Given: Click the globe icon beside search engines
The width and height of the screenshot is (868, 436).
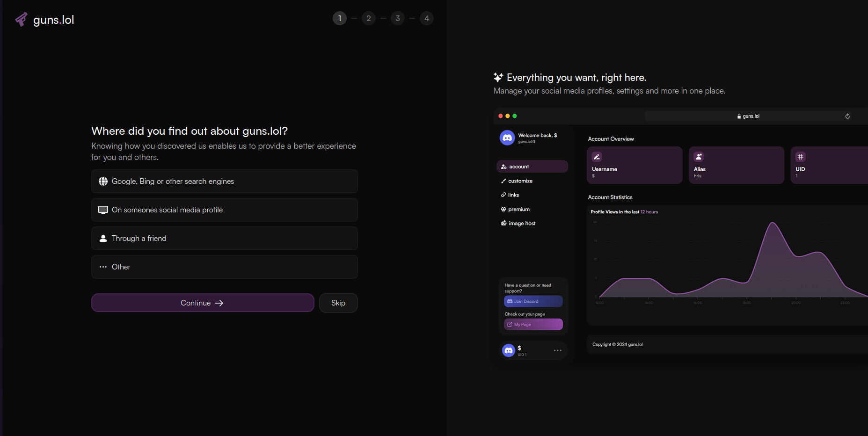Looking at the screenshot, I should click(103, 182).
